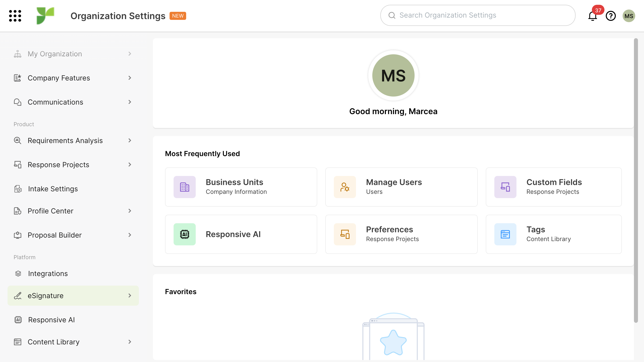Open Proposal Builder menu item
644x362 pixels.
55,235
